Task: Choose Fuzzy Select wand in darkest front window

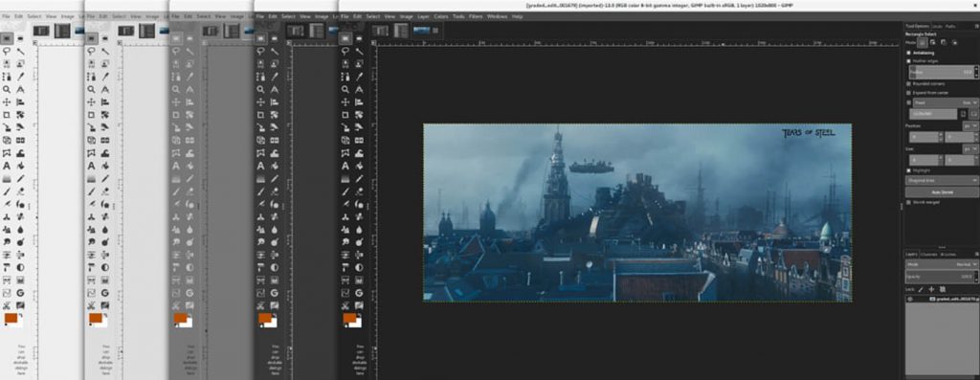Action: pyautogui.click(x=359, y=52)
